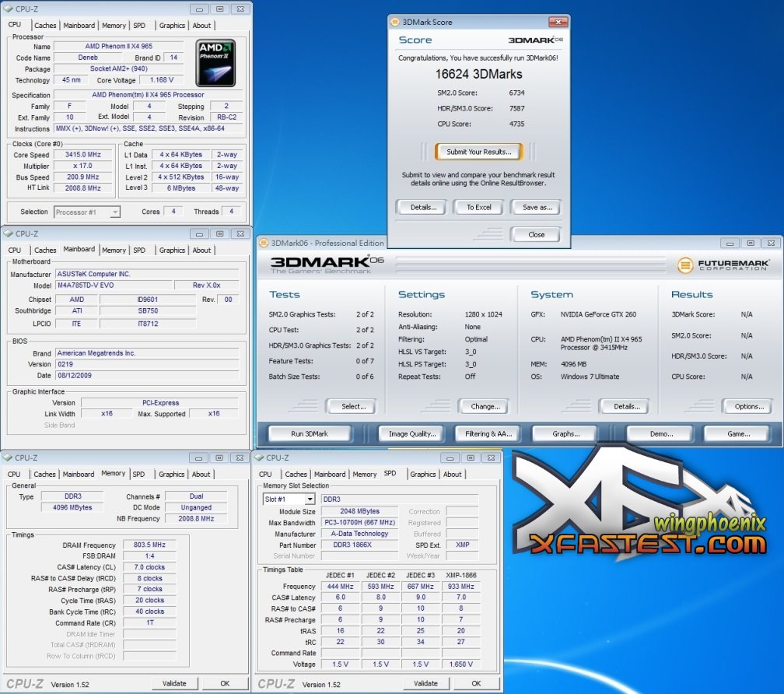Export the score using To Excel button

pyautogui.click(x=478, y=207)
